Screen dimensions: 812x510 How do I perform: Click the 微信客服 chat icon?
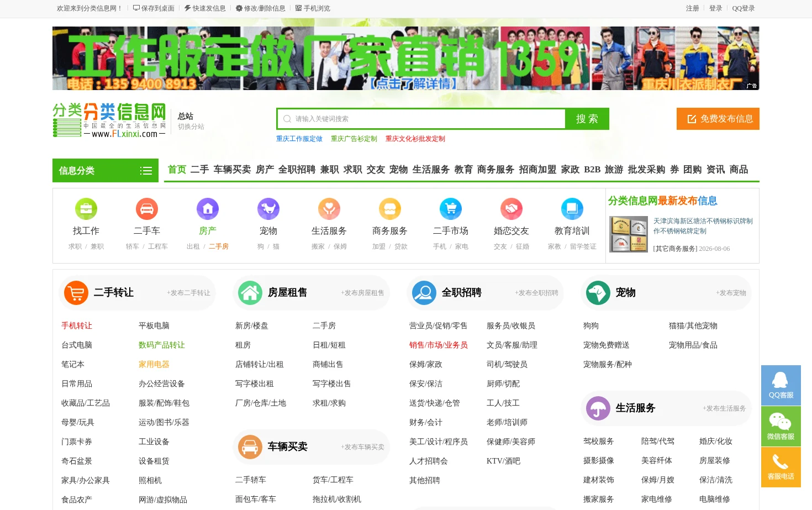[x=781, y=427]
